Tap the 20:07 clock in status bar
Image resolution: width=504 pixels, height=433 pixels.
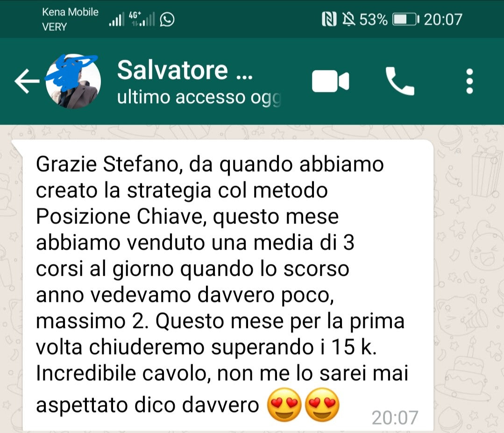443,20
